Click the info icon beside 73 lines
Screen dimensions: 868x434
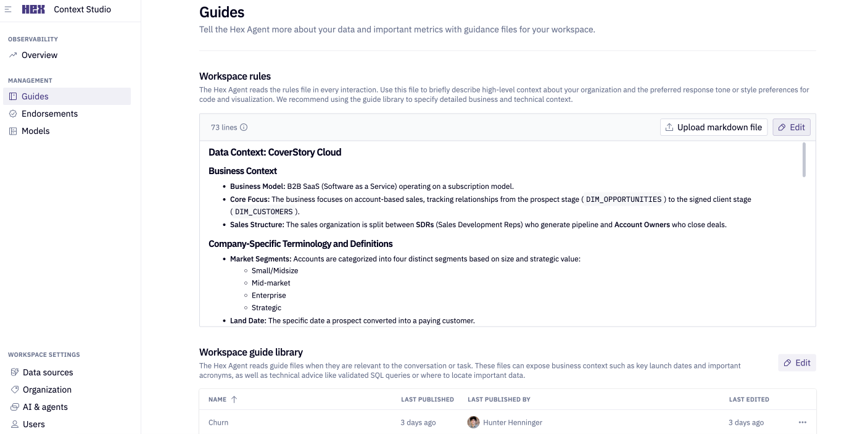click(244, 127)
